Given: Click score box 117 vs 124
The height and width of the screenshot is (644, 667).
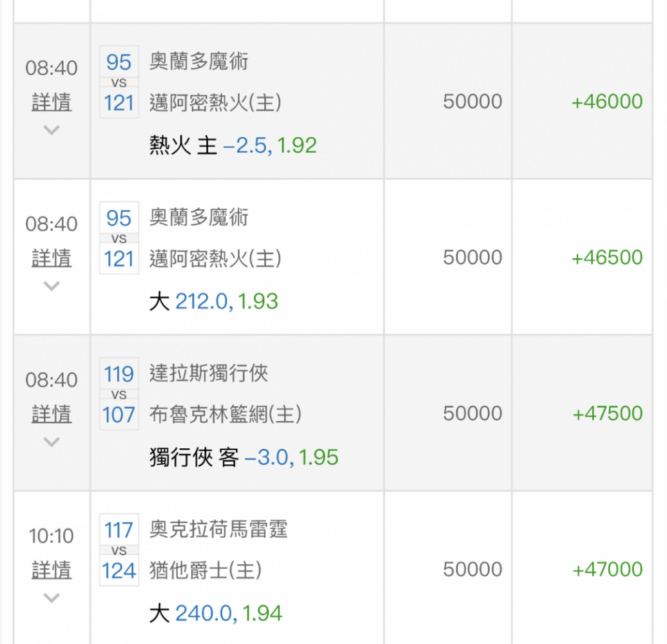Looking at the screenshot, I should [119, 550].
